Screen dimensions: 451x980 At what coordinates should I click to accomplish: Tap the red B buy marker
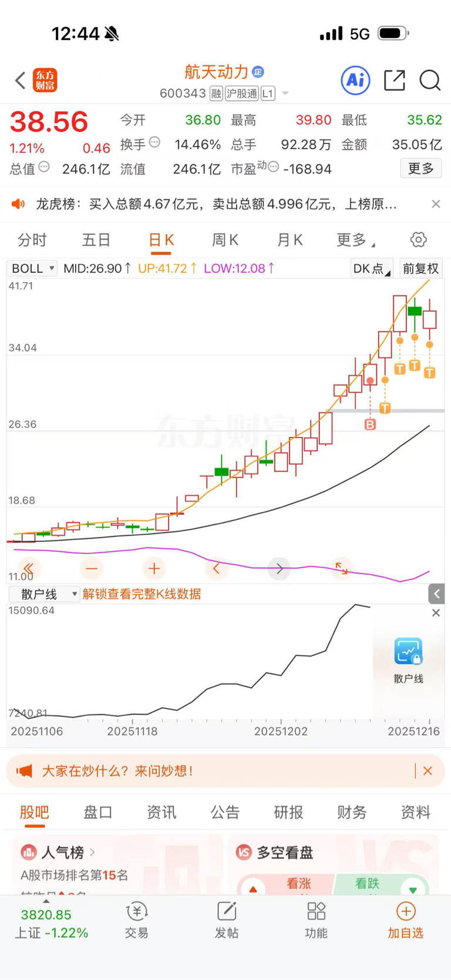tap(370, 425)
